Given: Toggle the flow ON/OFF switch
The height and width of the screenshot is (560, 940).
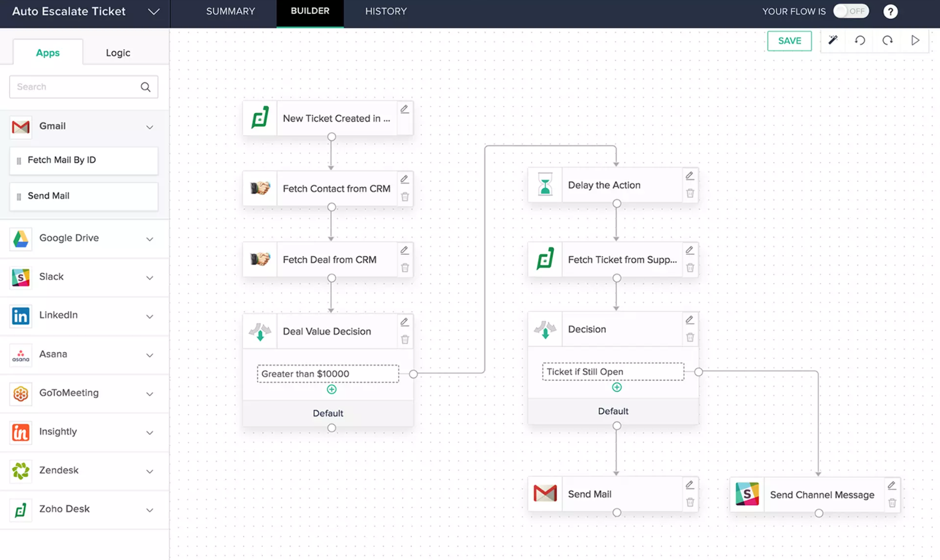Looking at the screenshot, I should point(851,11).
